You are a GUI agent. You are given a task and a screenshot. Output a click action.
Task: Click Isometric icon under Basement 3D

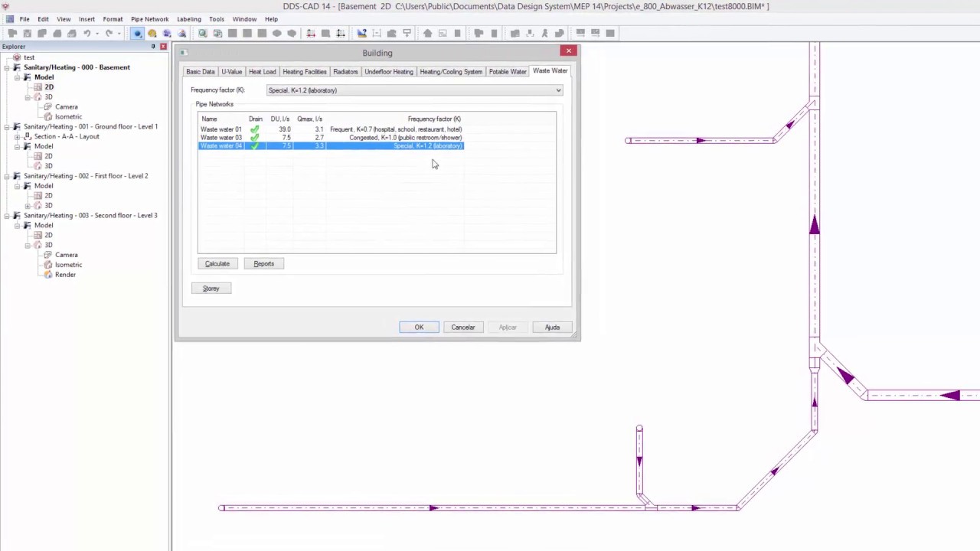click(48, 117)
